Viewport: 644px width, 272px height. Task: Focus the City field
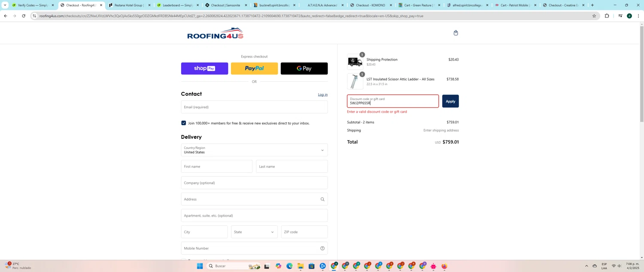coord(204,232)
